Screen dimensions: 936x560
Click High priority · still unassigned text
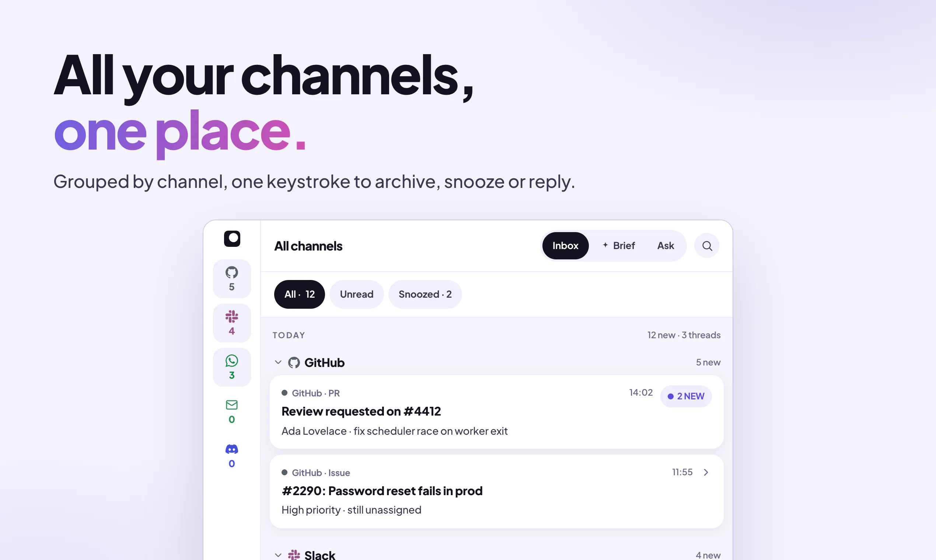point(352,510)
